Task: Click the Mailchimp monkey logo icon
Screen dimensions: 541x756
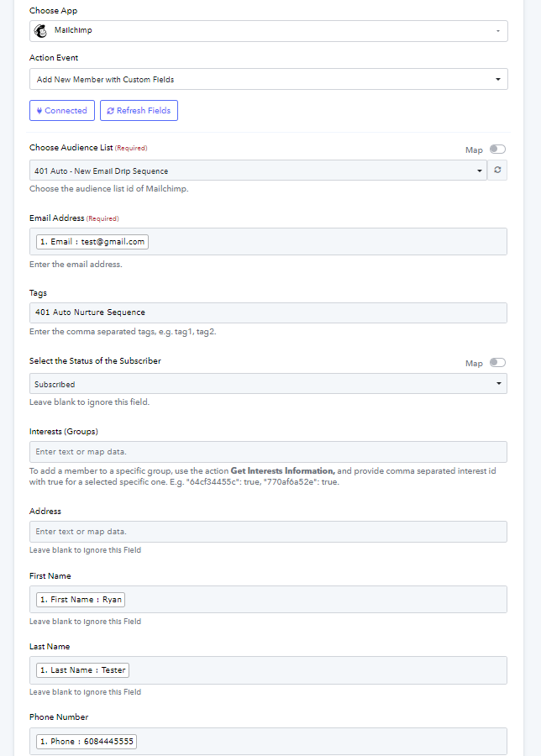Action: coord(40,31)
